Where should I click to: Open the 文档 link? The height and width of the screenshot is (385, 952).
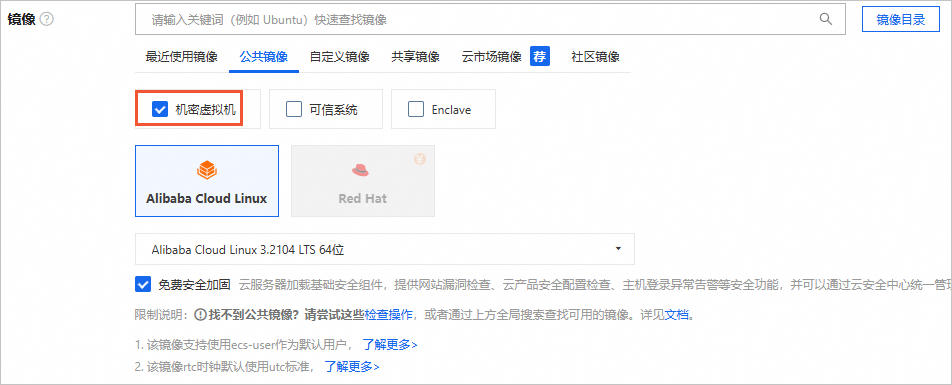[x=676, y=315]
